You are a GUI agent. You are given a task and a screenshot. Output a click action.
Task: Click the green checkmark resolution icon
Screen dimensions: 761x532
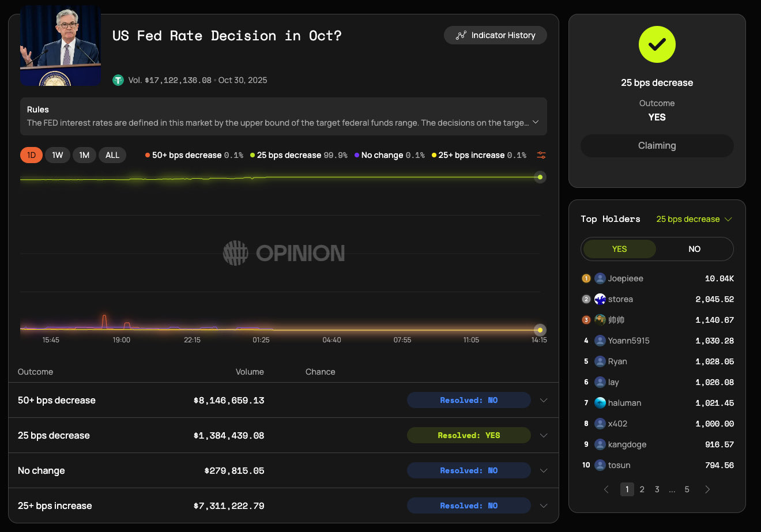(x=657, y=44)
